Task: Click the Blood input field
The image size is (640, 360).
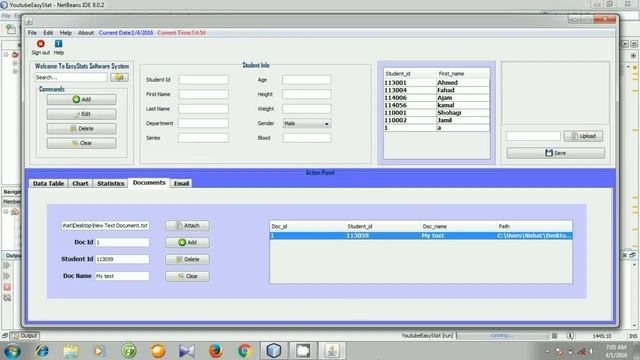Action: pos(307,138)
